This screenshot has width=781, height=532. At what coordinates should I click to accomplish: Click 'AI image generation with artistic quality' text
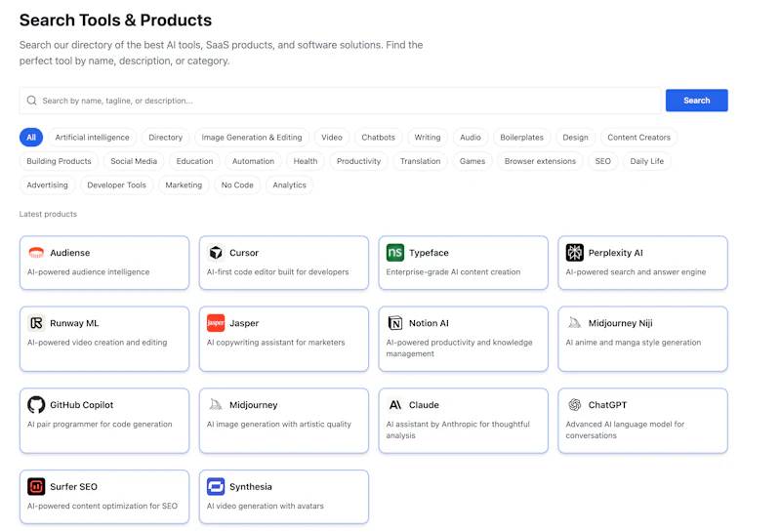tap(279, 424)
